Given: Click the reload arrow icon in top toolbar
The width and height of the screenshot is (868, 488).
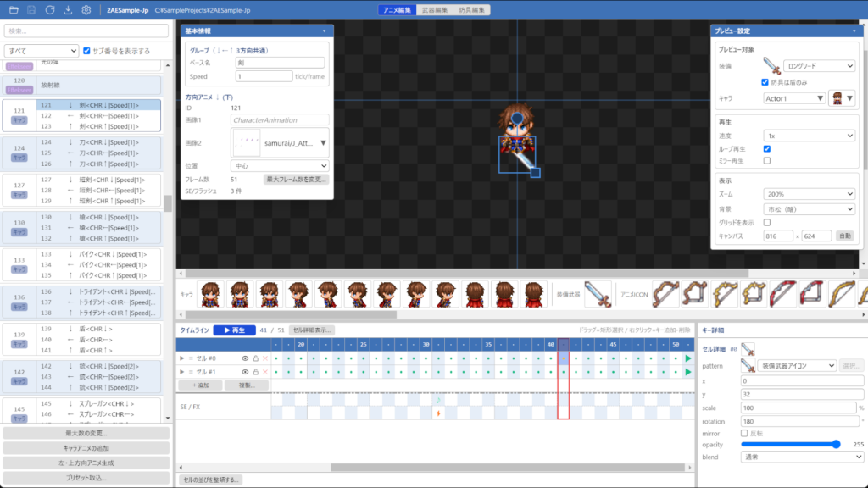Looking at the screenshot, I should (50, 10).
